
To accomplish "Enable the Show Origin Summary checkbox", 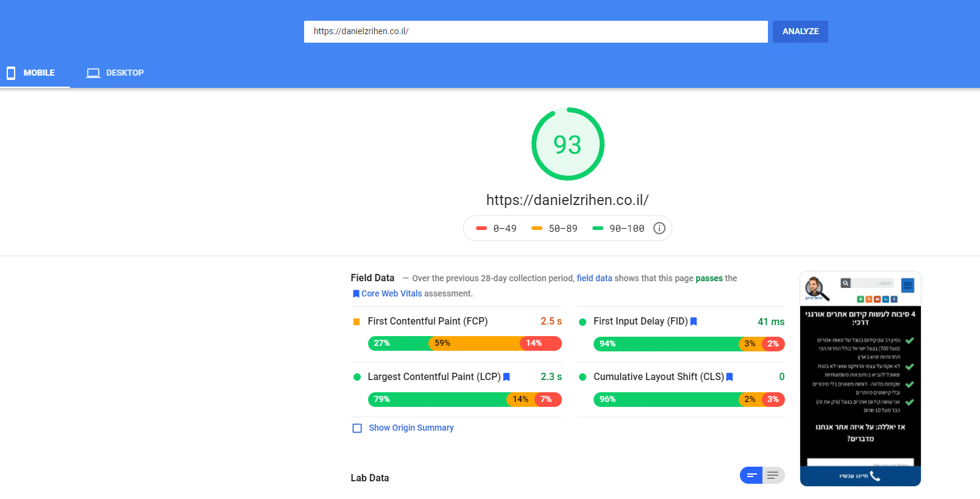I will coord(357,428).
